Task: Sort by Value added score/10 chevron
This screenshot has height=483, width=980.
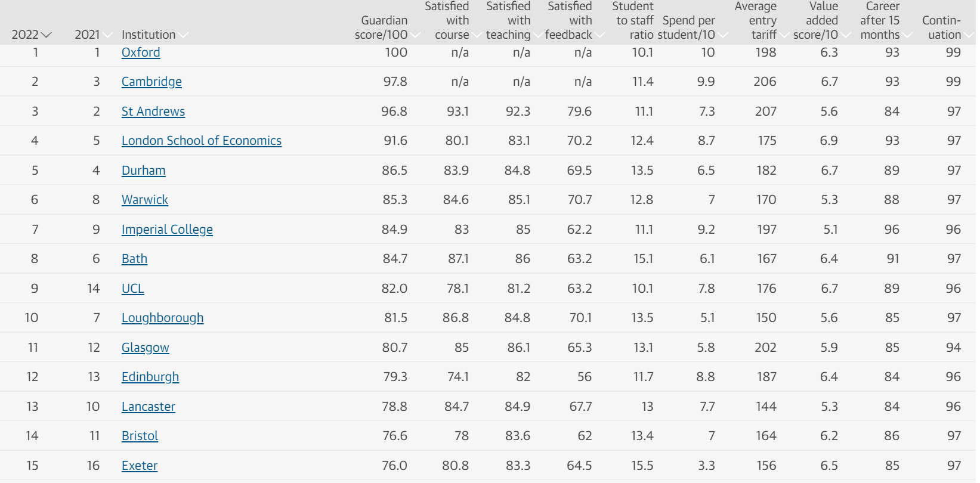Action: coord(846,35)
